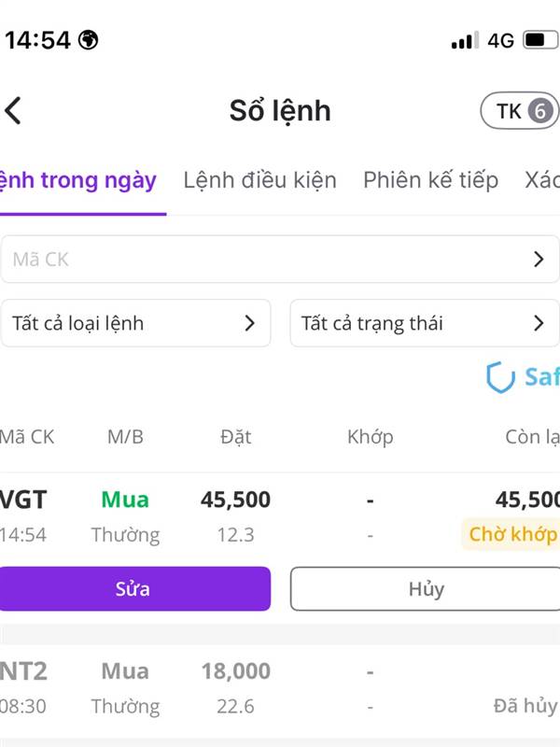This screenshot has width=560, height=747.
Task: Expand the Tất cả trạng thái dropdown
Action: (425, 323)
